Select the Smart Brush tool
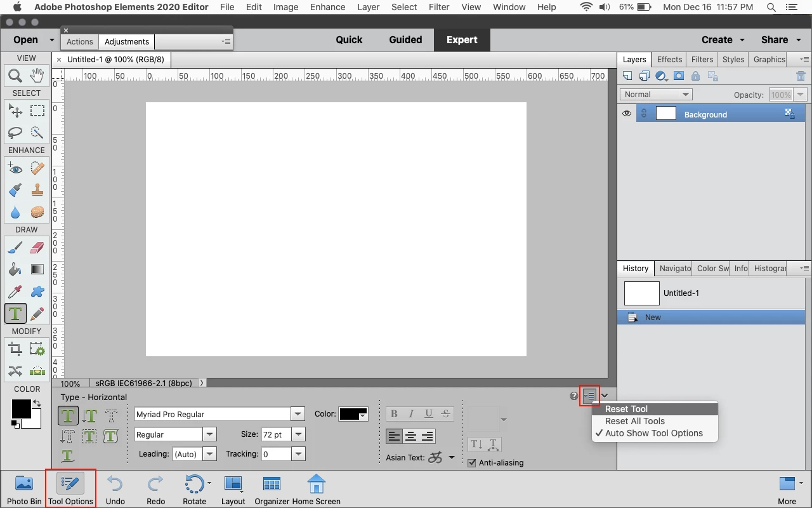 (x=15, y=190)
